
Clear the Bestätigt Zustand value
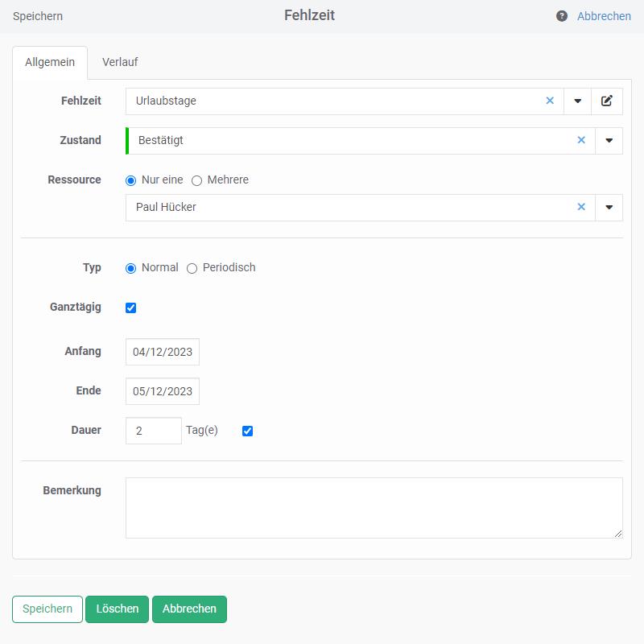pos(581,141)
